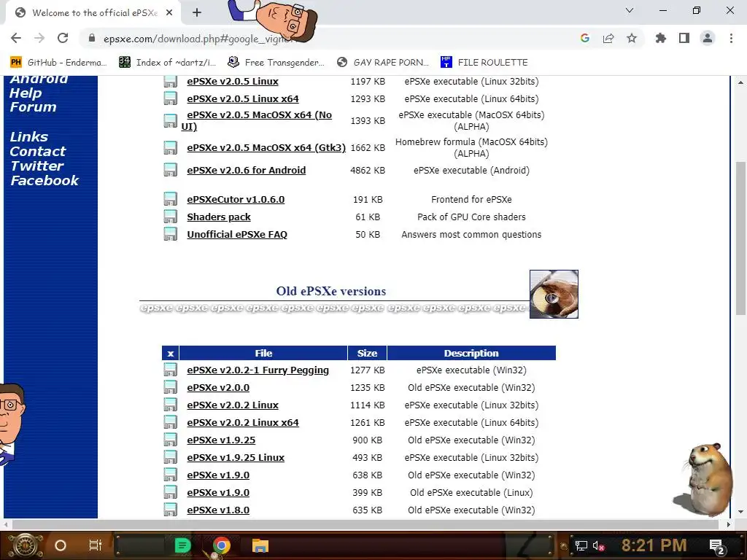
Task: Open the GitHub - Enderma... bookmark
Action: pyautogui.click(x=58, y=62)
